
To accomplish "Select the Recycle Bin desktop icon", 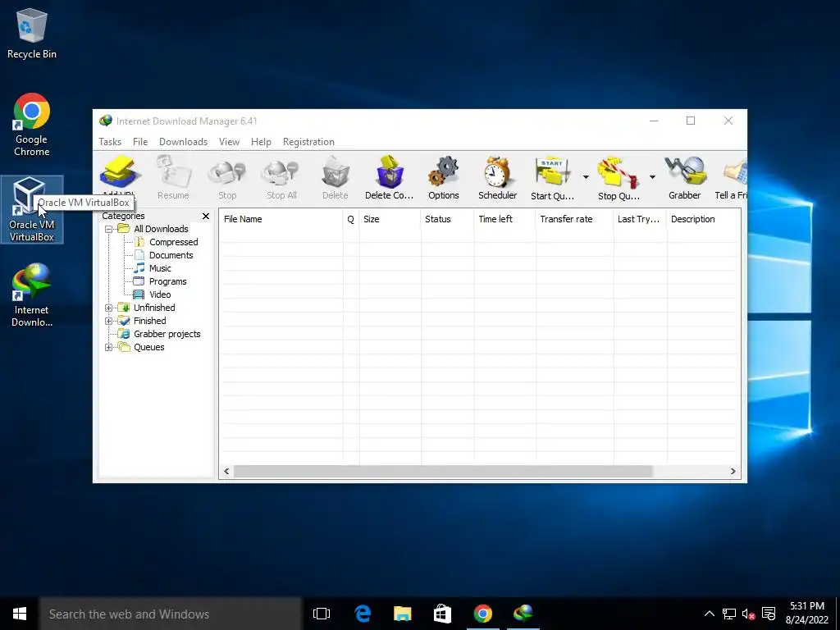I will tap(32, 33).
